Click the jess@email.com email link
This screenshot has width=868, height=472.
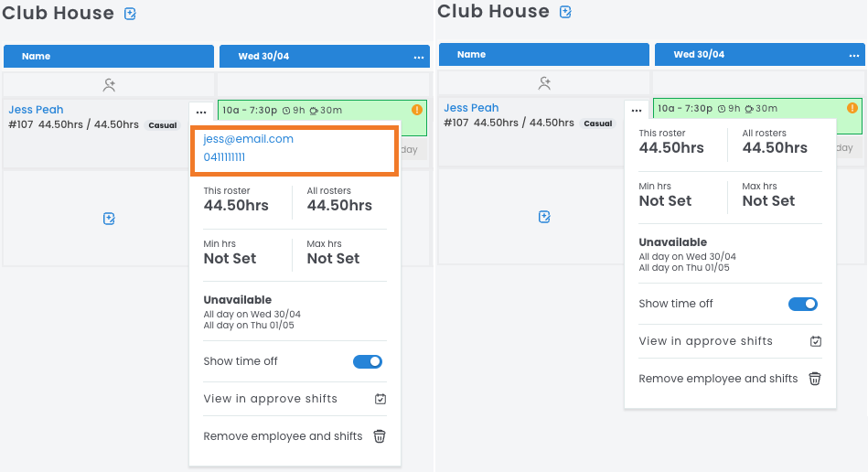pyautogui.click(x=248, y=139)
